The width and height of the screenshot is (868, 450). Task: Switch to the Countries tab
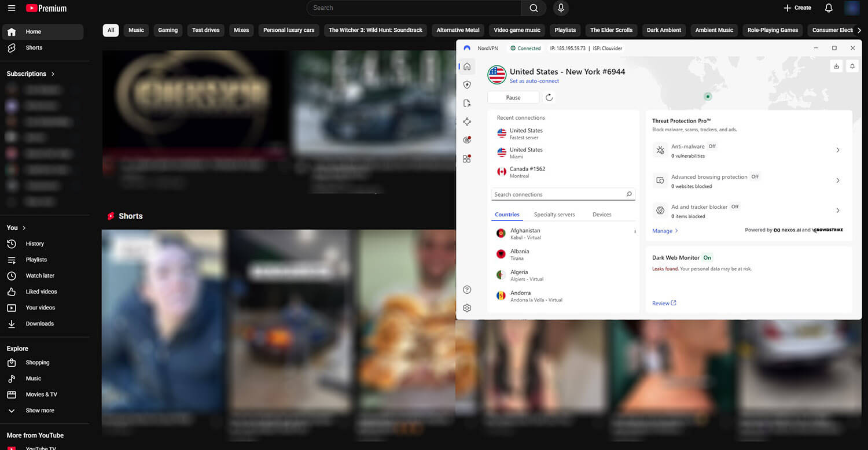point(507,215)
